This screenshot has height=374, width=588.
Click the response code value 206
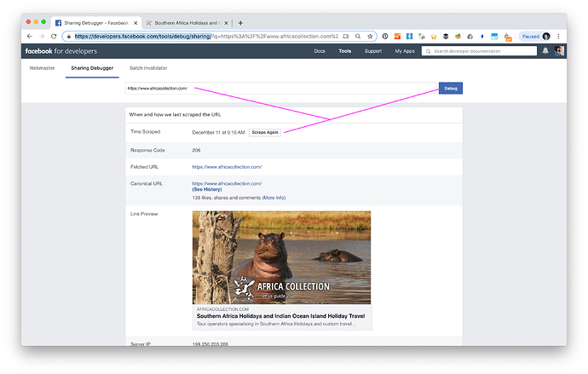pos(196,150)
